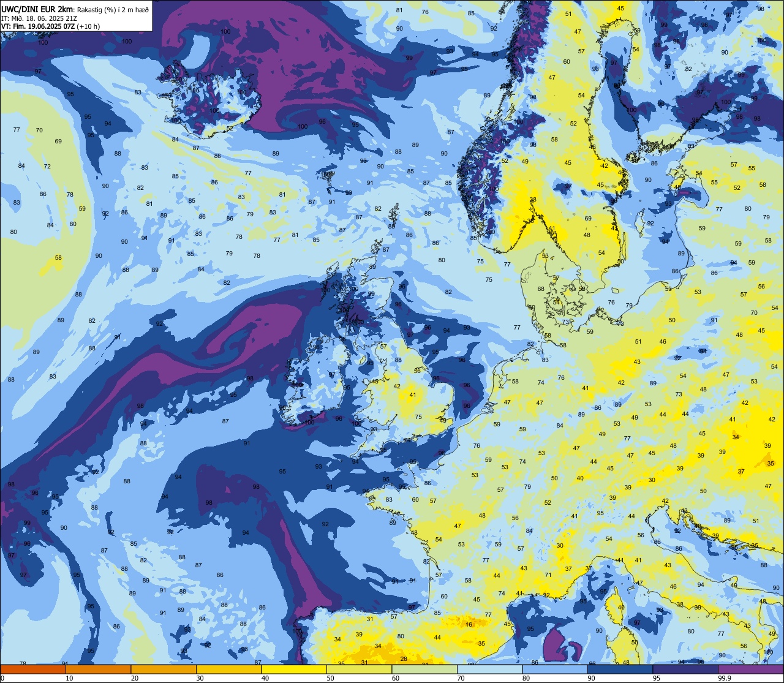
Task: Click the 80–90% light blue legend swatch
Action: point(555,669)
